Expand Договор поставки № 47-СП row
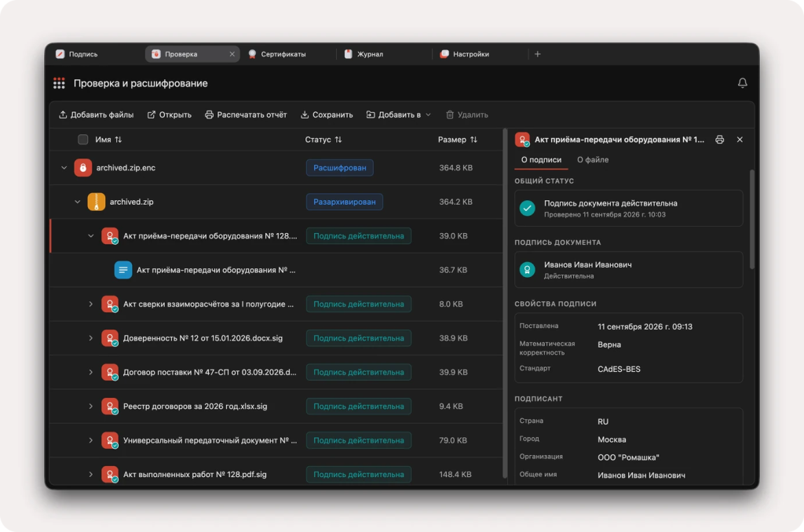 [91, 372]
